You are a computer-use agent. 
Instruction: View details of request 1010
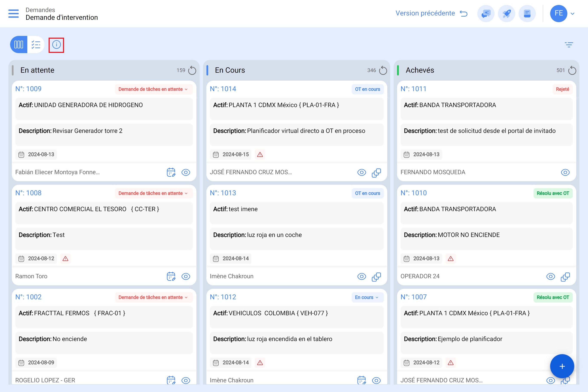[551, 277]
